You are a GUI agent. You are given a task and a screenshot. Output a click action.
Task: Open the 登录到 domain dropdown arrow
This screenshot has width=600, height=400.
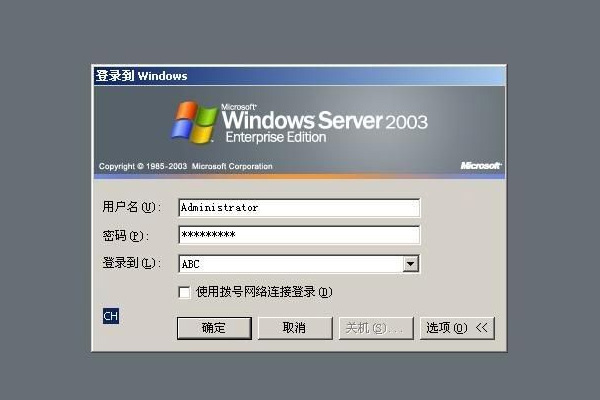410,264
